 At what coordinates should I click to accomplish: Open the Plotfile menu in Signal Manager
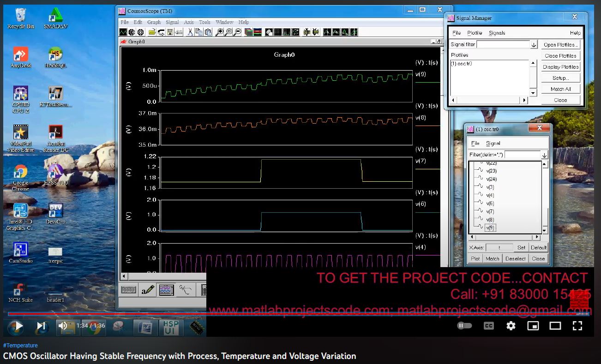tap(475, 33)
